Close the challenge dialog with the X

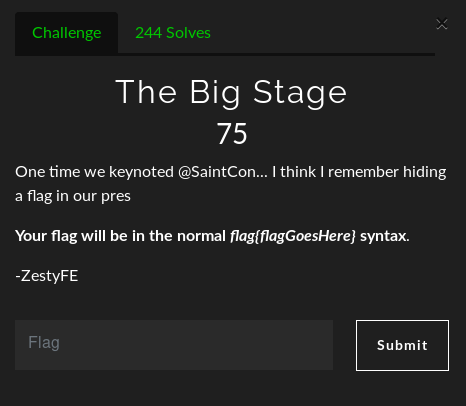point(442,24)
